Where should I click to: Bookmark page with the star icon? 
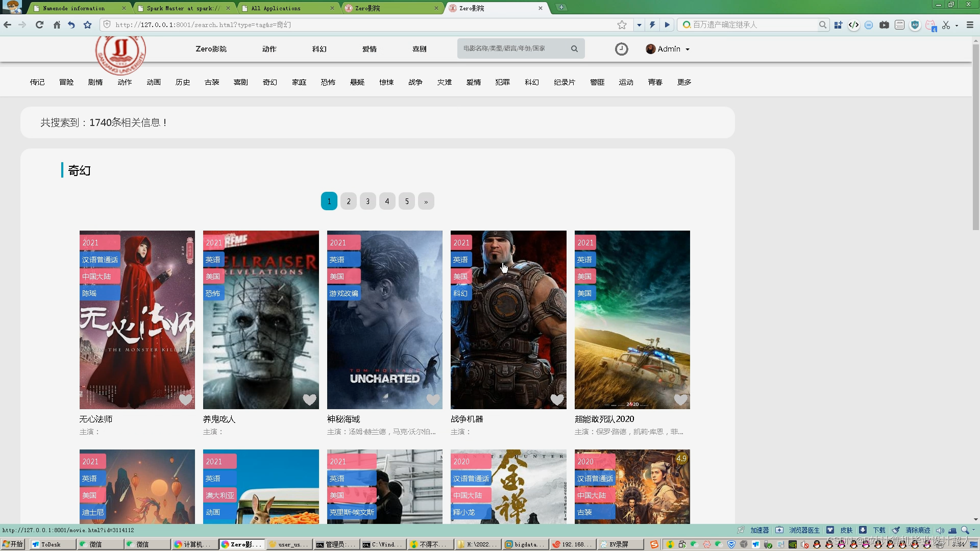622,24
